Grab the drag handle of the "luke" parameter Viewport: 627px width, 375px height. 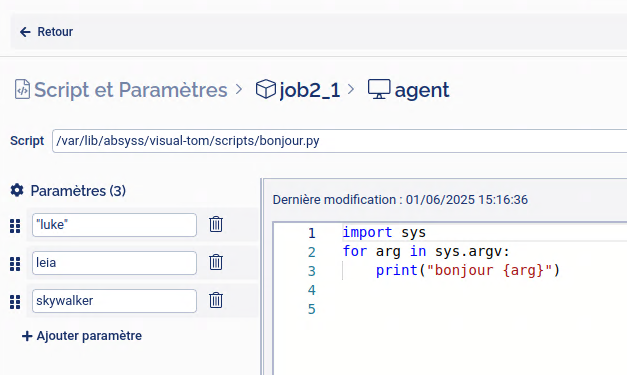click(15, 226)
